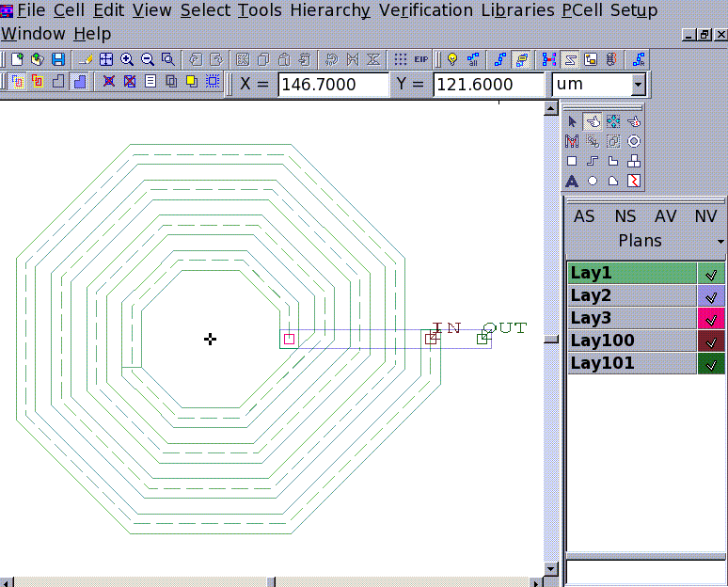Image resolution: width=728 pixels, height=587 pixels.
Task: Click the New file icon
Action: [18, 59]
